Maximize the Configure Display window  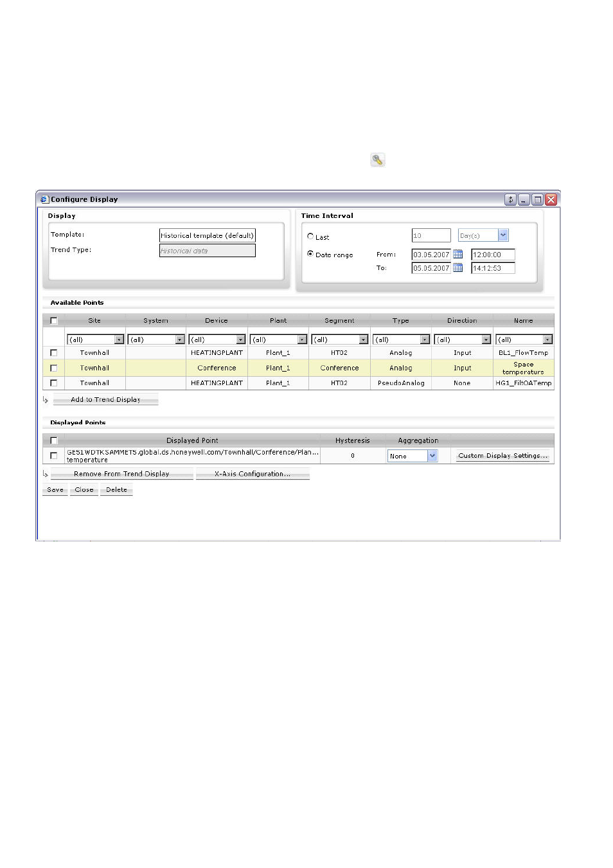(x=537, y=199)
